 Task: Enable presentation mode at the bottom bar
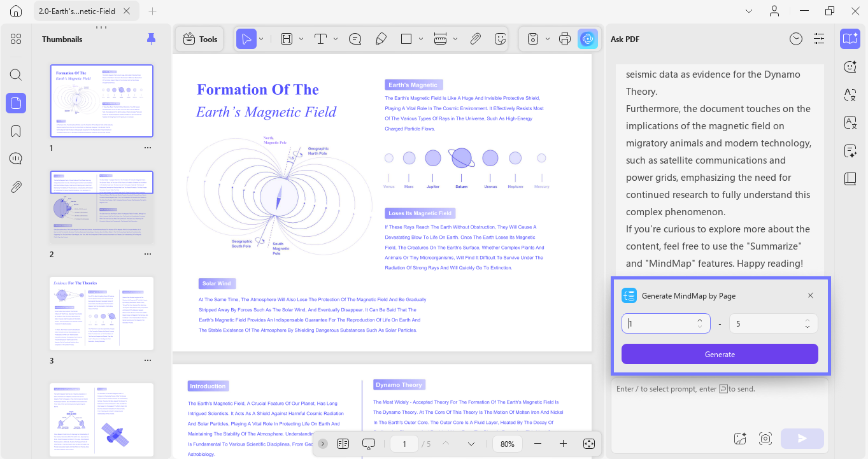pos(369,444)
